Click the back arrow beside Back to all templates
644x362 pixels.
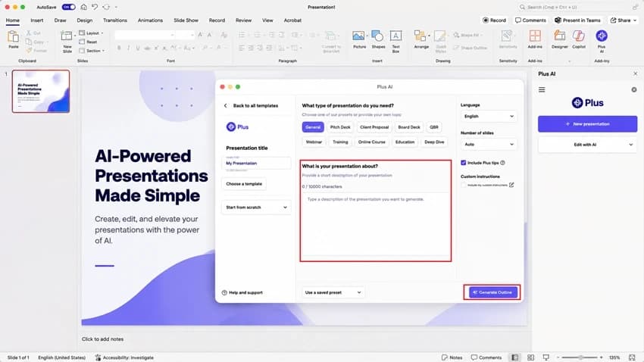tap(226, 105)
